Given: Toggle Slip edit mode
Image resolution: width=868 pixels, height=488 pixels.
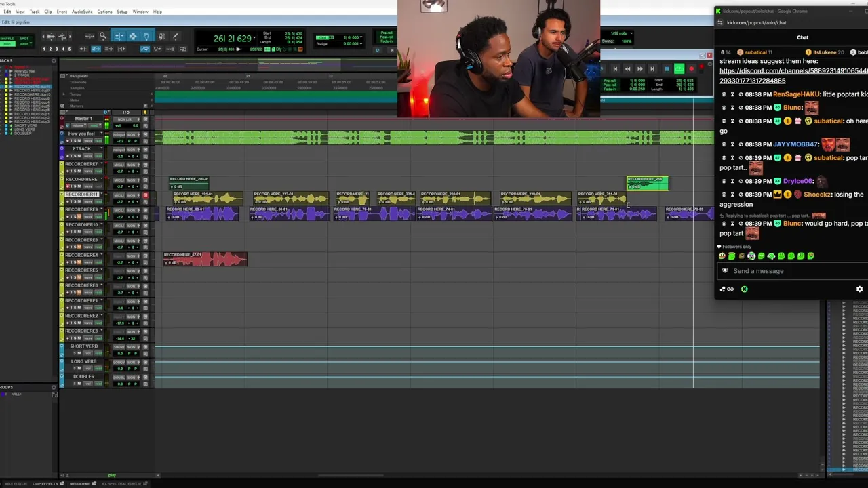Looking at the screenshot, I should (7, 44).
